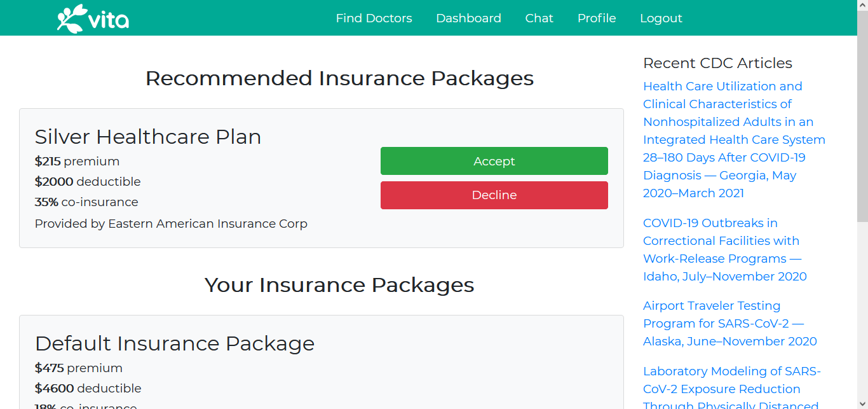The width and height of the screenshot is (868, 409).
Task: Open the Chat page
Action: (x=539, y=18)
